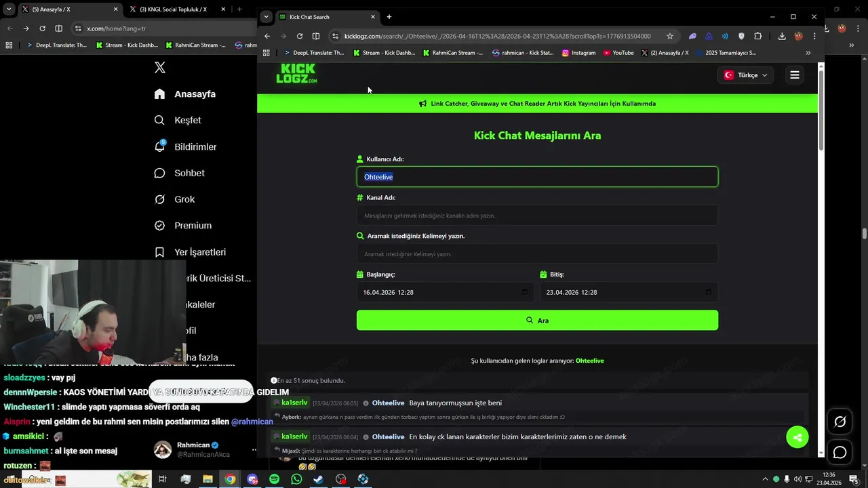Open volume control in system tray
The width and height of the screenshot is (868, 488).
[797, 479]
